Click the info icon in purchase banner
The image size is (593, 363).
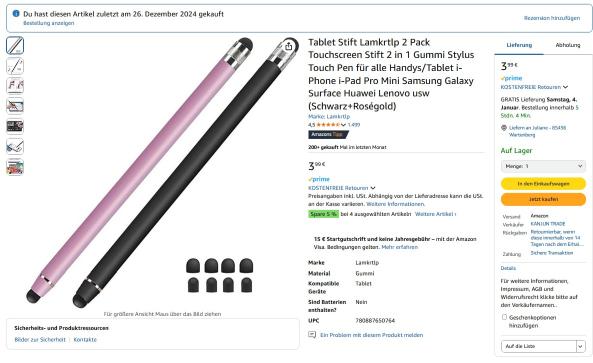[16, 14]
